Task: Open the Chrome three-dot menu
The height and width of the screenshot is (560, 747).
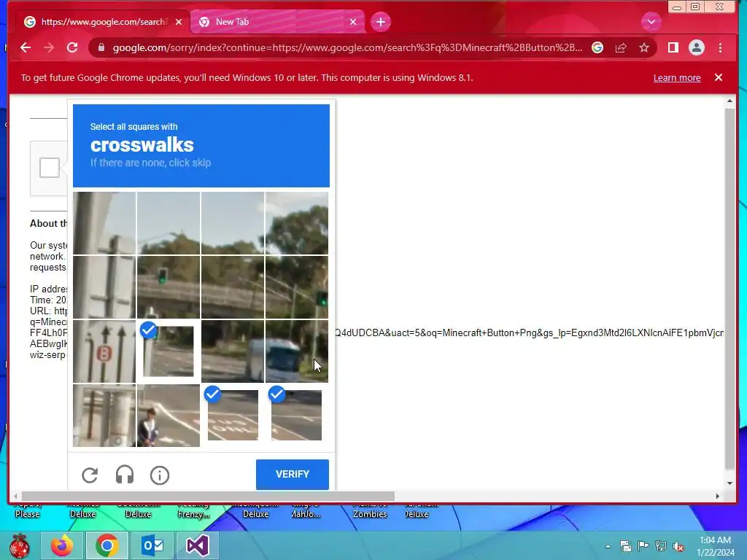Action: pyautogui.click(x=720, y=47)
